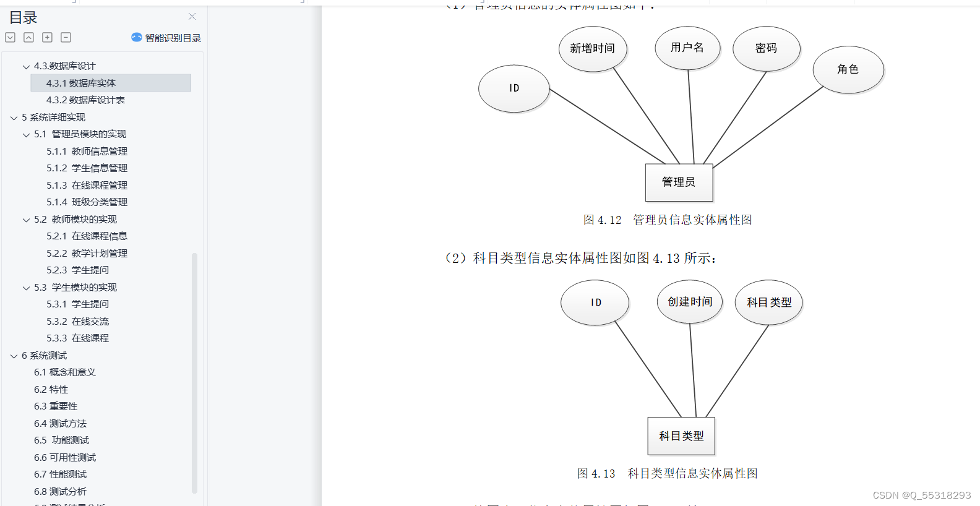Click the 科目类型 entity rectangle
This screenshot has width=980, height=506.
coord(681,436)
